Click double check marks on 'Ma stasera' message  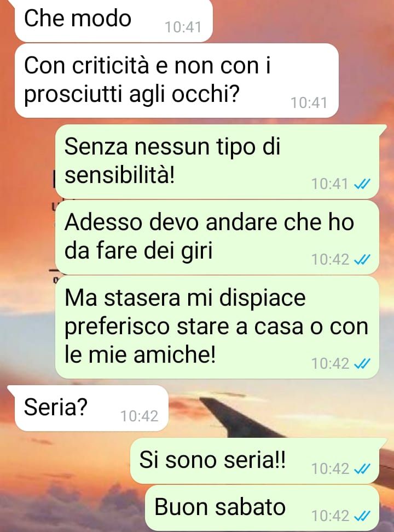[362, 364]
